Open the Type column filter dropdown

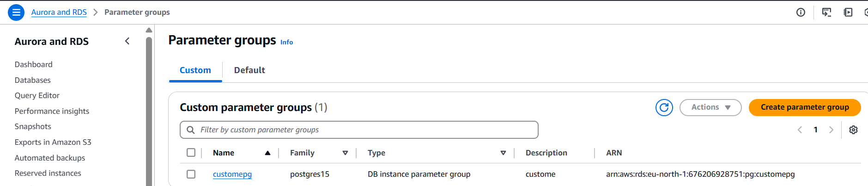click(x=503, y=153)
